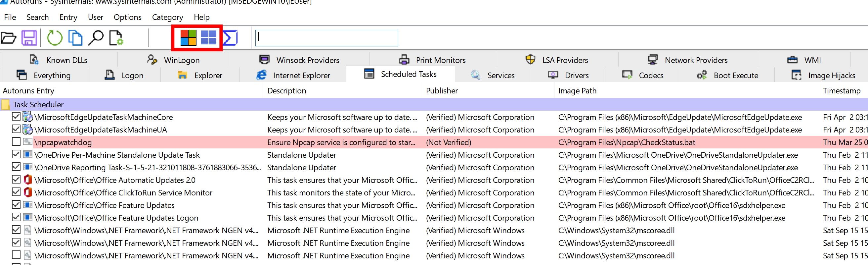
Task: Disable the MicrosoftEdgeUpdateTaskMachineCore checkbox
Action: pos(16,117)
